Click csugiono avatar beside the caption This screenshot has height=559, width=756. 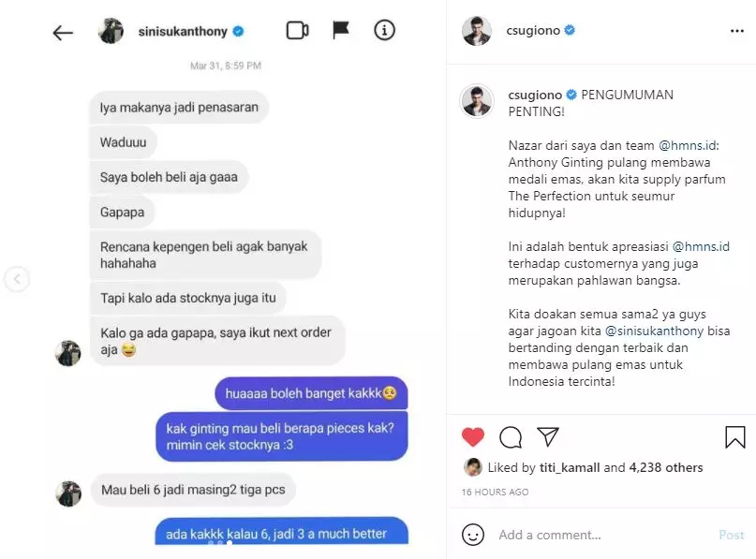click(x=476, y=102)
